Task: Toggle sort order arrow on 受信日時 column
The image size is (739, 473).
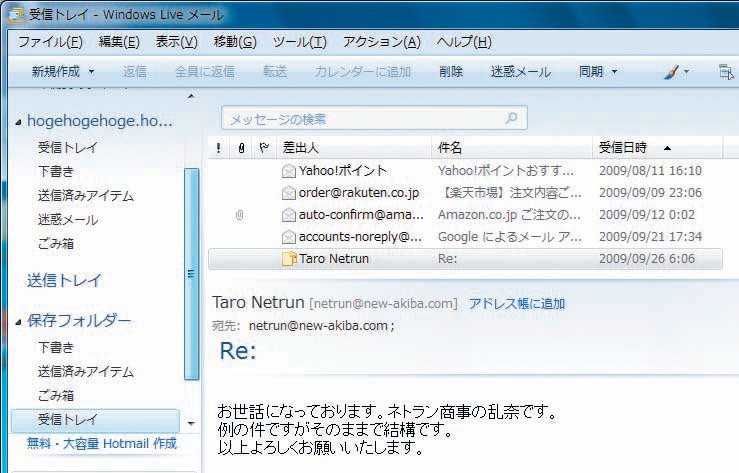Action: 667,148
